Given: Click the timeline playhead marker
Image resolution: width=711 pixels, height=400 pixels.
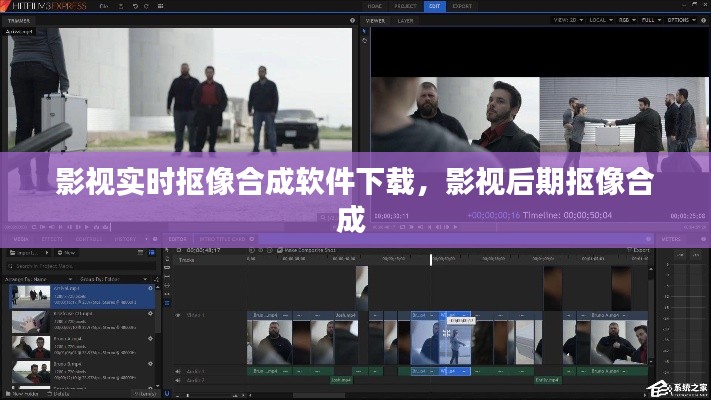Looking at the screenshot, I should click(x=432, y=260).
